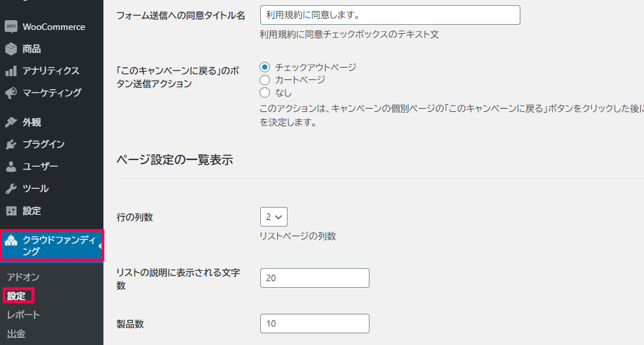Viewport: 644px width, 345px height.
Task: Open マーケティング menu item
Action: point(51,93)
